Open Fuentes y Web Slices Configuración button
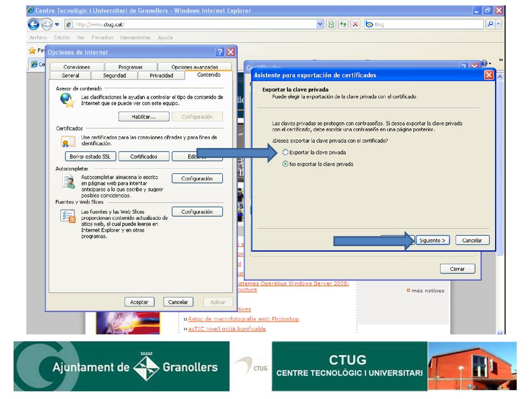This screenshot has height=399, width=532. click(x=197, y=212)
